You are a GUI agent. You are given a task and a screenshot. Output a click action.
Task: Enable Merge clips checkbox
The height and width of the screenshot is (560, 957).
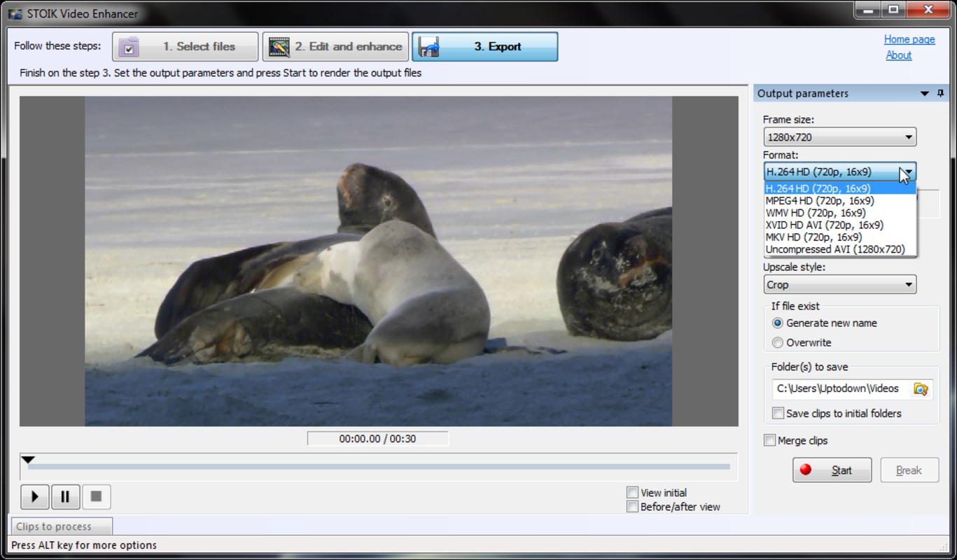click(770, 441)
